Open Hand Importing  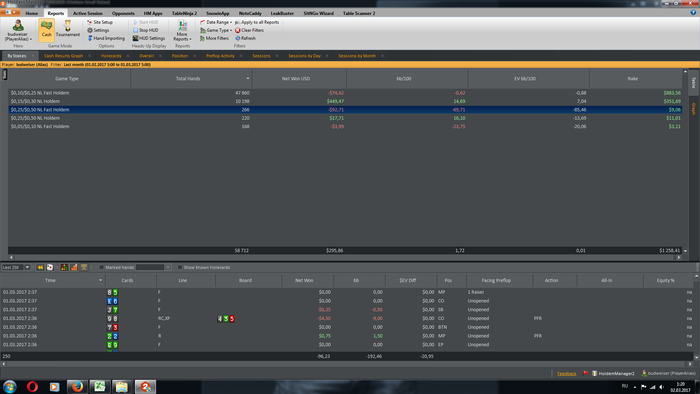106,38
